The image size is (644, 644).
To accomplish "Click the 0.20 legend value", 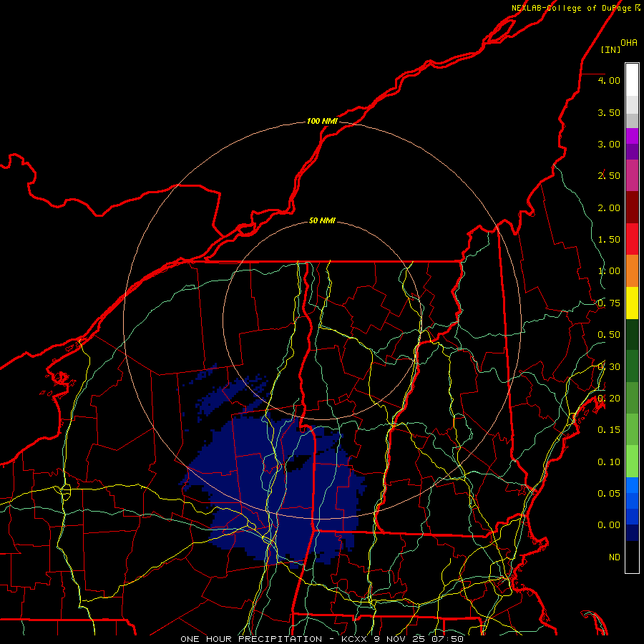I will [609, 399].
